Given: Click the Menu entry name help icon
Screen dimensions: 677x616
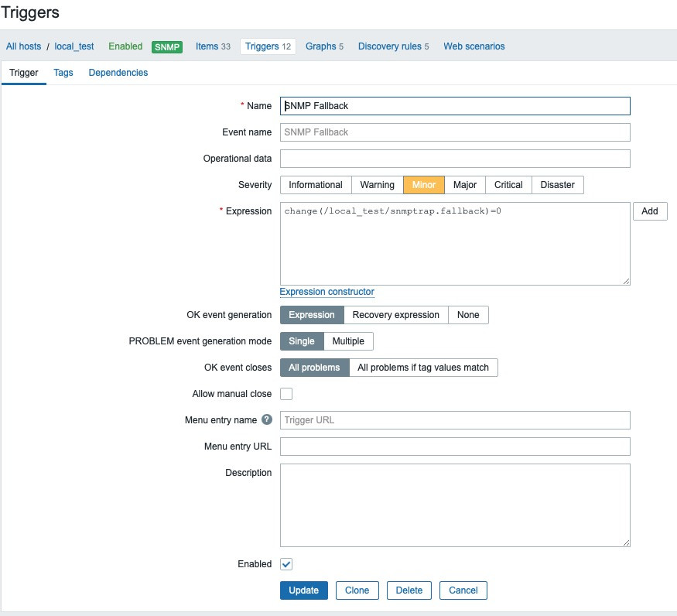Looking at the screenshot, I should 267,419.
